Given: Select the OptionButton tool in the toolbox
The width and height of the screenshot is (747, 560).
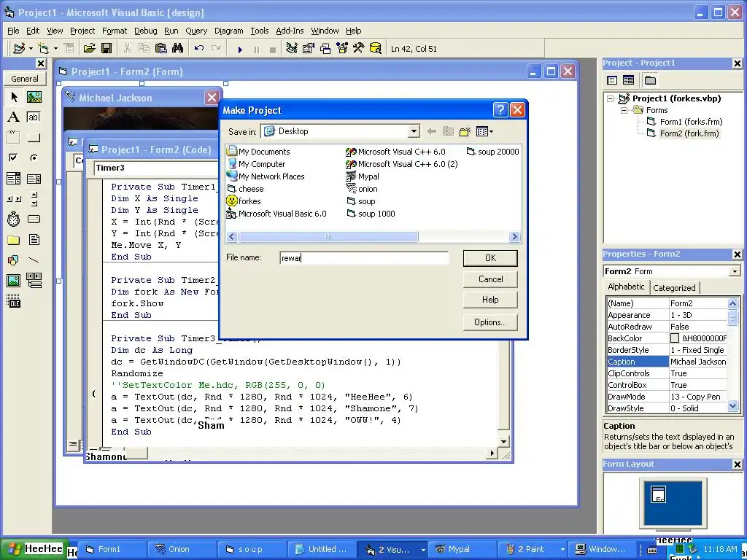Looking at the screenshot, I should [34, 157].
